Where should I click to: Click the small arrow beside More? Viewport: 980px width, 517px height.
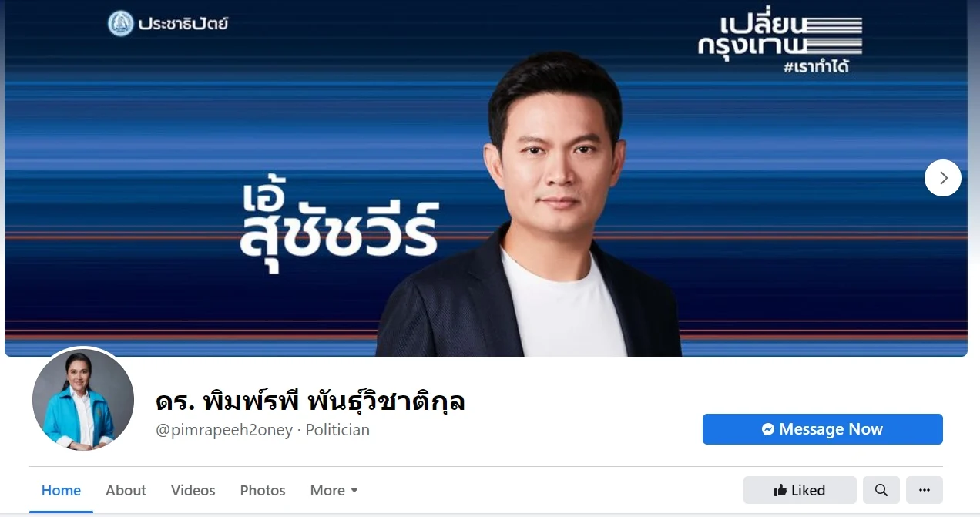354,491
